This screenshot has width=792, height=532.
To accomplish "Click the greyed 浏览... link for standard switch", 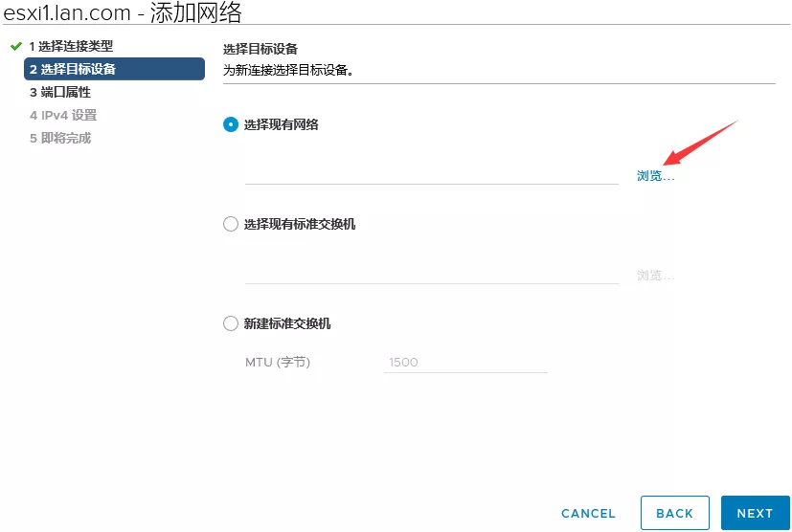I will click(655, 276).
